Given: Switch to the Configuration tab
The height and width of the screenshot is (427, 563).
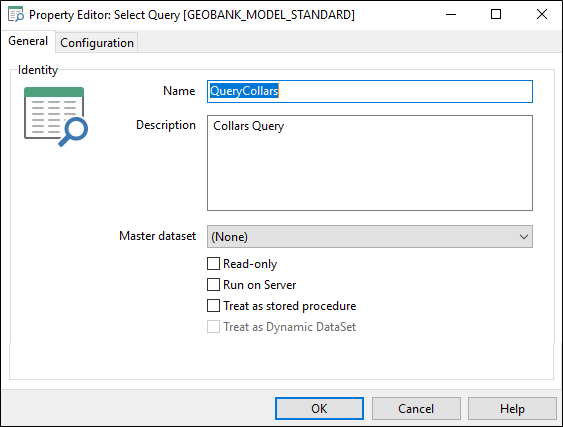Looking at the screenshot, I should pos(97,43).
